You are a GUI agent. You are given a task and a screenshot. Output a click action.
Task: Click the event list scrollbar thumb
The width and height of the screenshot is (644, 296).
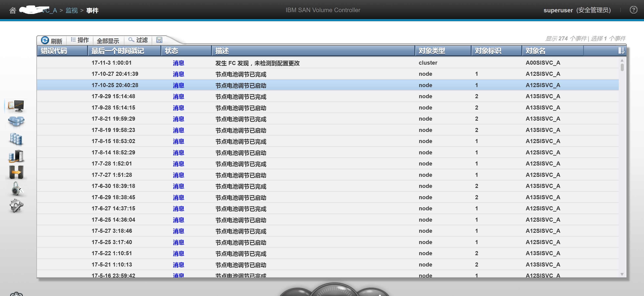click(x=622, y=67)
